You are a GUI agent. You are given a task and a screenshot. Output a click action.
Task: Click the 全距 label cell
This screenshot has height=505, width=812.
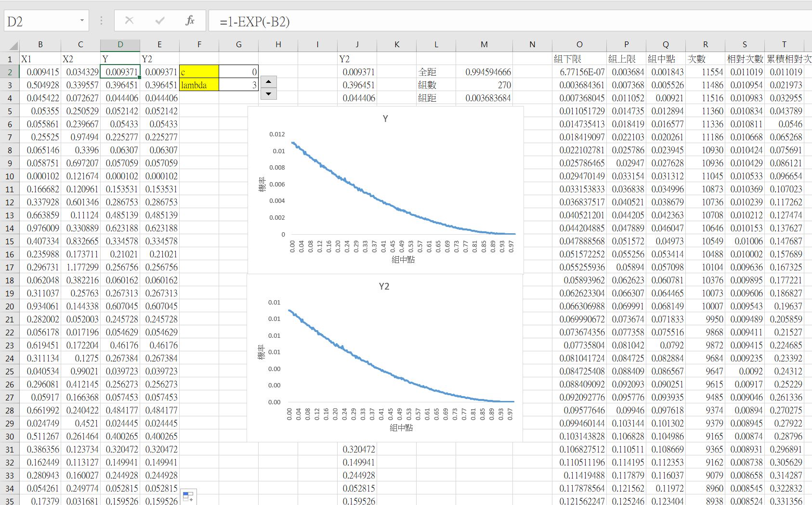coord(436,72)
